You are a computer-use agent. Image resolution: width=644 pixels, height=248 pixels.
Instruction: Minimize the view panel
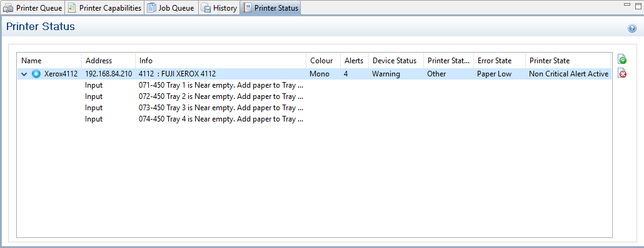pyautogui.click(x=626, y=5)
